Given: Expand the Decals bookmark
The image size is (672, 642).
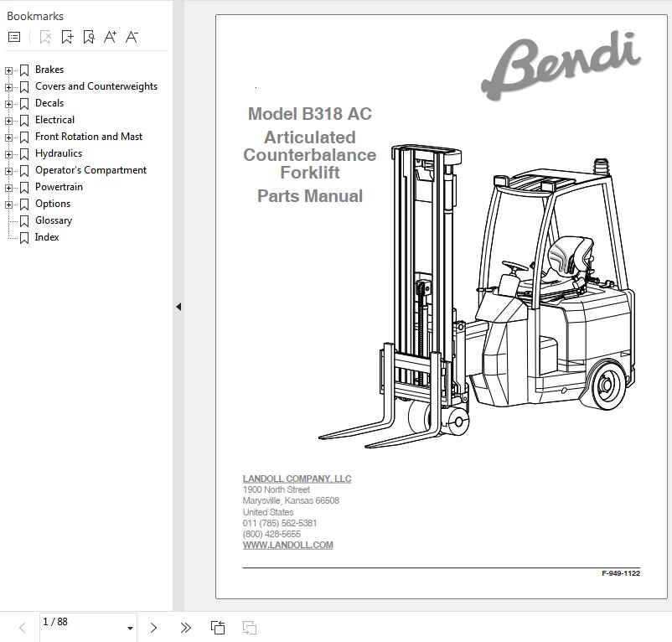Looking at the screenshot, I should (8, 104).
